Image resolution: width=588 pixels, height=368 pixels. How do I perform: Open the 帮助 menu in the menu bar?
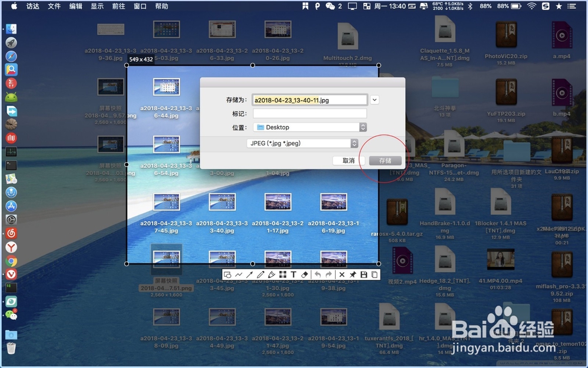pyautogui.click(x=161, y=6)
